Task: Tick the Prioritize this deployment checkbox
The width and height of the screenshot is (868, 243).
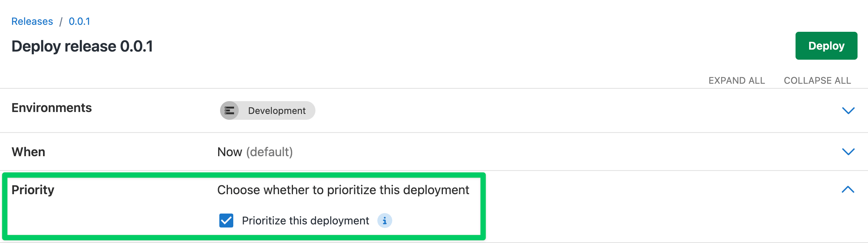Action: pos(226,221)
